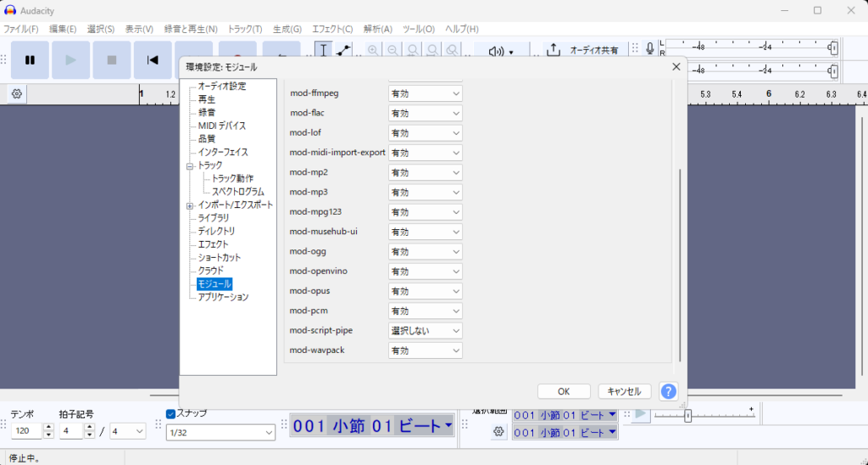Click the playback speed slider
This screenshot has height=465, width=868.
[x=687, y=415]
